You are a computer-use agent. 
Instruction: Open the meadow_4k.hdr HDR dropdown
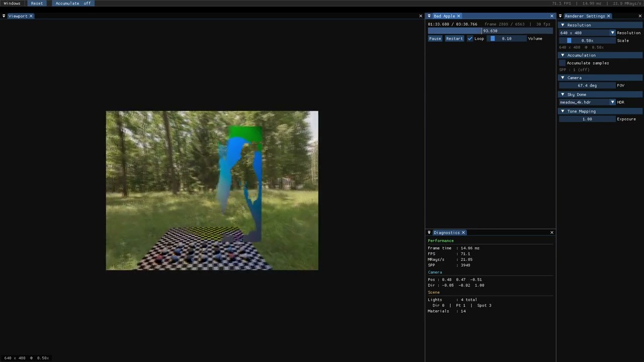(x=588, y=102)
